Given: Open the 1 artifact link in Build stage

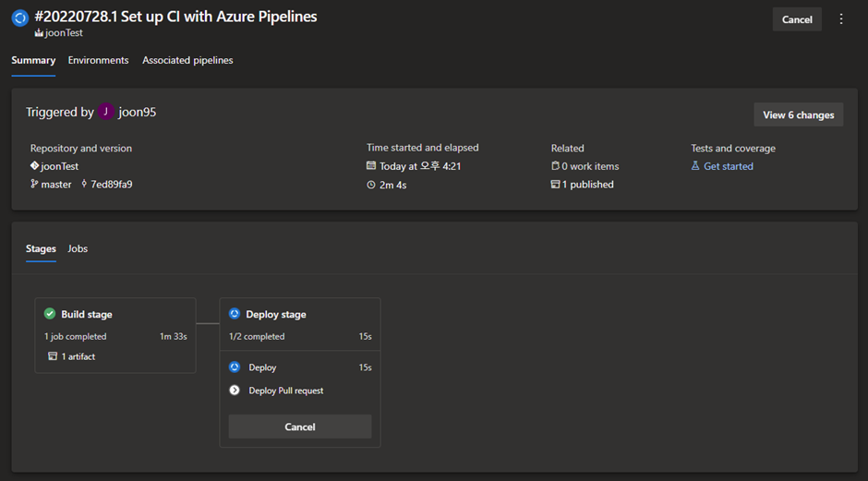Looking at the screenshot, I should pyautogui.click(x=78, y=356).
